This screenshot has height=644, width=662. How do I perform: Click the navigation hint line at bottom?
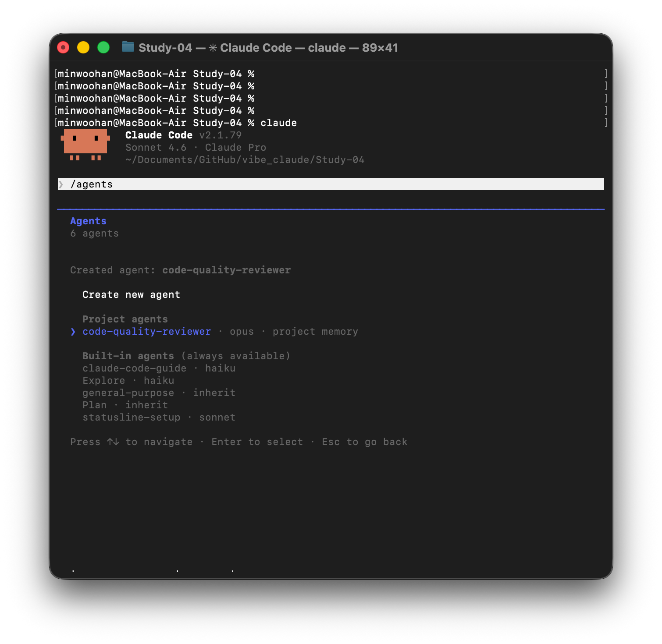pos(238,442)
